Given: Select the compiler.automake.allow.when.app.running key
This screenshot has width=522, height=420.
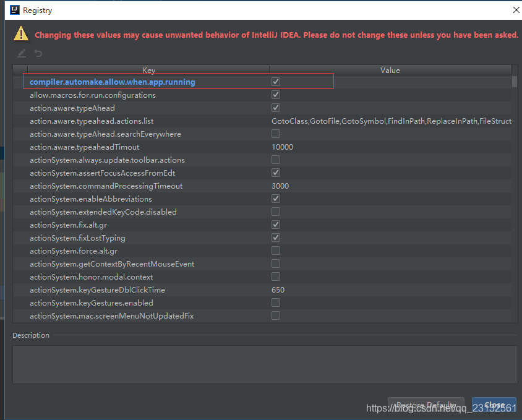Looking at the screenshot, I should click(112, 82).
